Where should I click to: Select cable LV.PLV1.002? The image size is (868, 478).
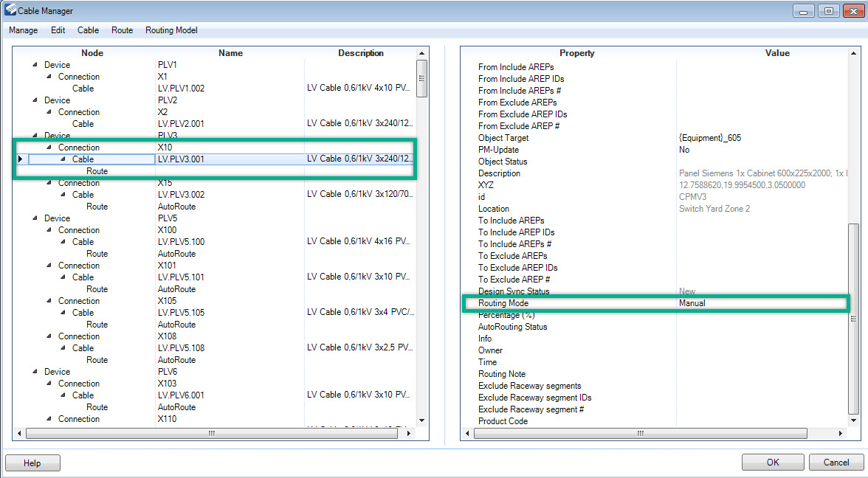click(181, 89)
